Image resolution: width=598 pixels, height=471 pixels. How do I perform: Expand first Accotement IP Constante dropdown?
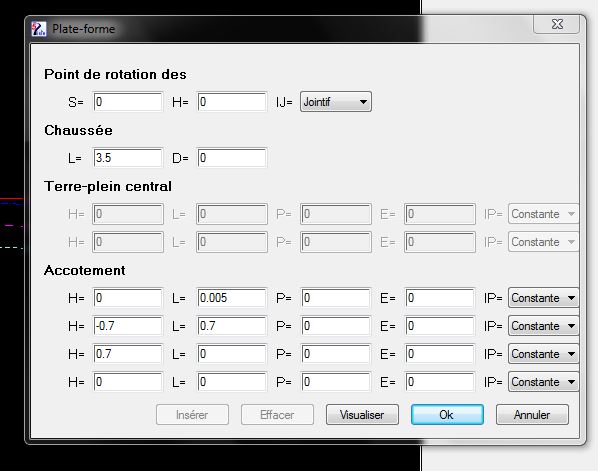[x=543, y=298]
